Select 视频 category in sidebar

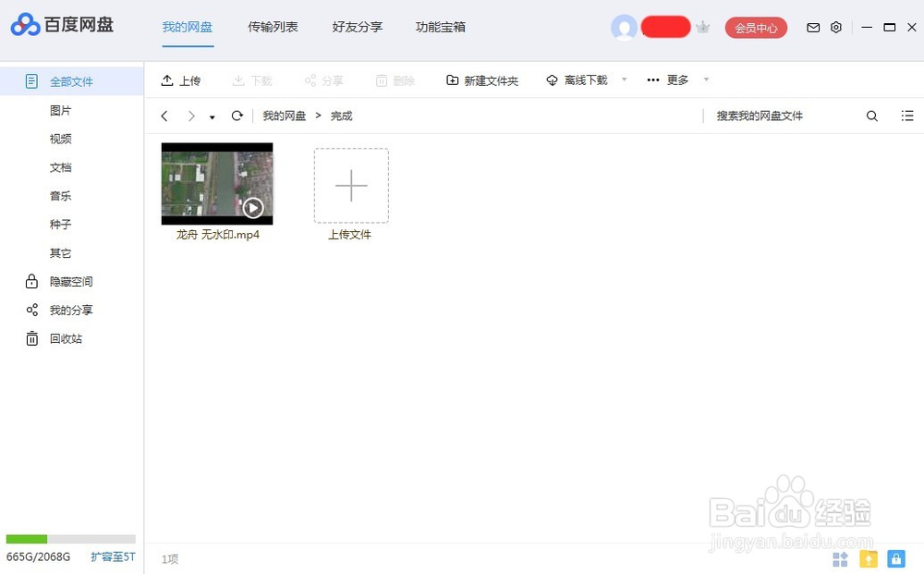click(x=61, y=139)
